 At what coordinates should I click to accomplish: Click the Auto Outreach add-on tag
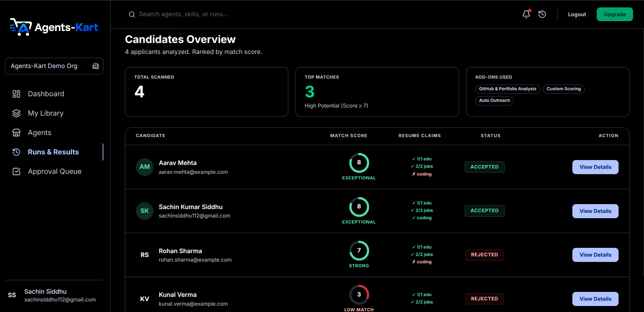tap(494, 100)
